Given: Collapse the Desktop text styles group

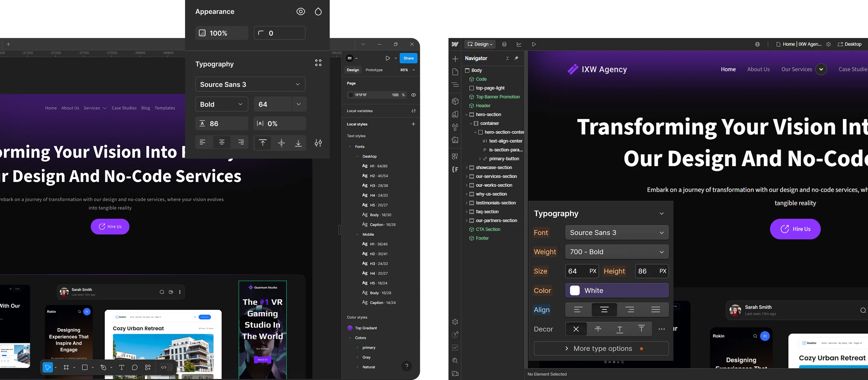Looking at the screenshot, I should coord(357,157).
